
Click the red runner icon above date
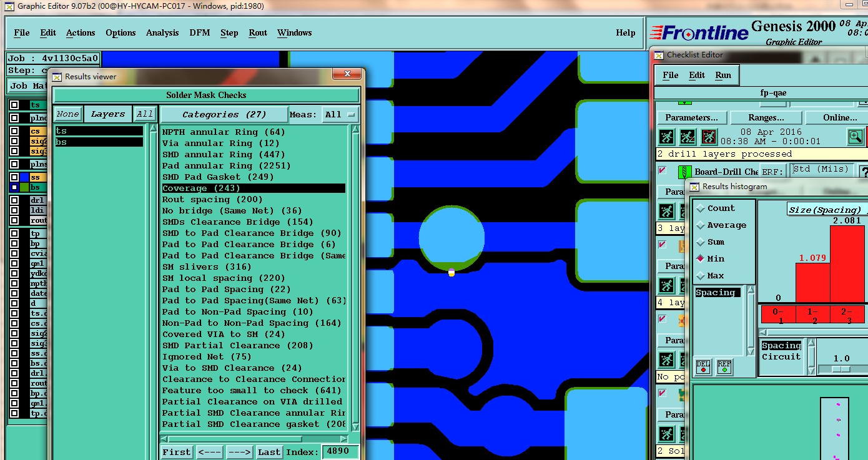(x=709, y=137)
